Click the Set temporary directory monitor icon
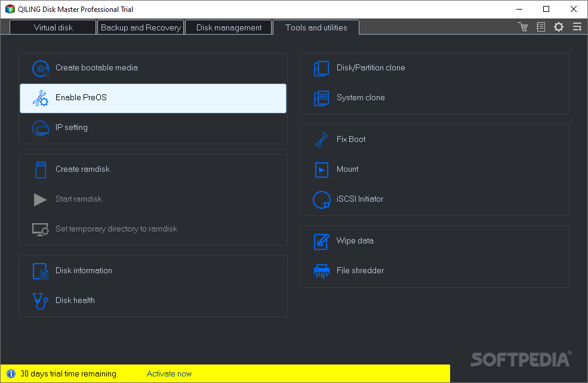The width and height of the screenshot is (588, 383). [41, 229]
